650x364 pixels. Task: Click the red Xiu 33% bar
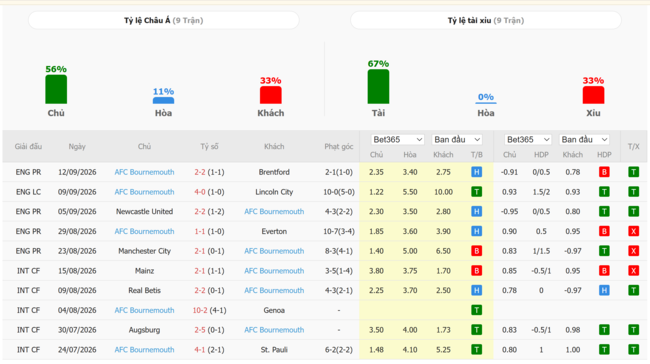click(593, 95)
